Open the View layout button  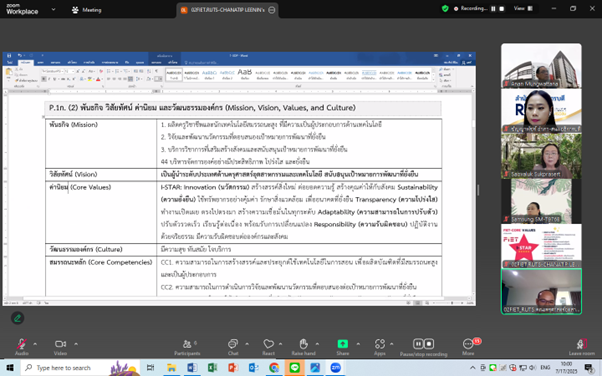(x=523, y=8)
